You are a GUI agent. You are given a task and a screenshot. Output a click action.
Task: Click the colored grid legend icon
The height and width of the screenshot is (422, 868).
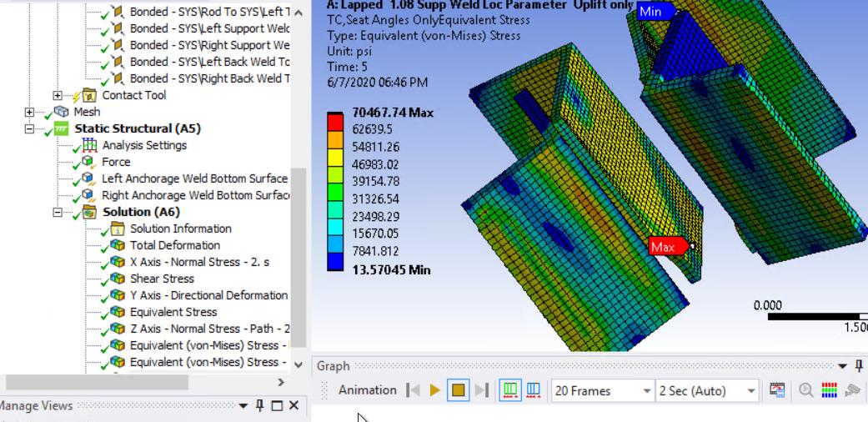(829, 390)
